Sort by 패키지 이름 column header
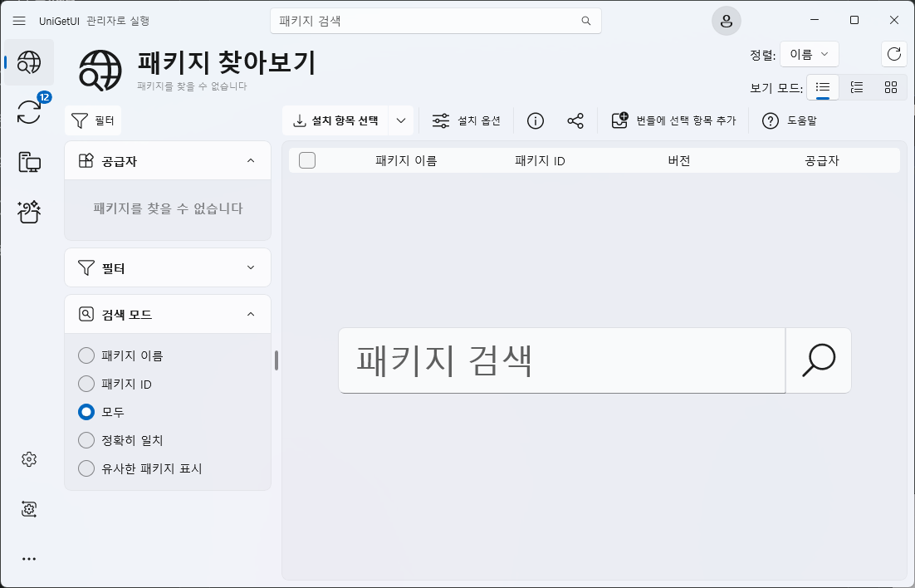The width and height of the screenshot is (915, 588). [406, 160]
